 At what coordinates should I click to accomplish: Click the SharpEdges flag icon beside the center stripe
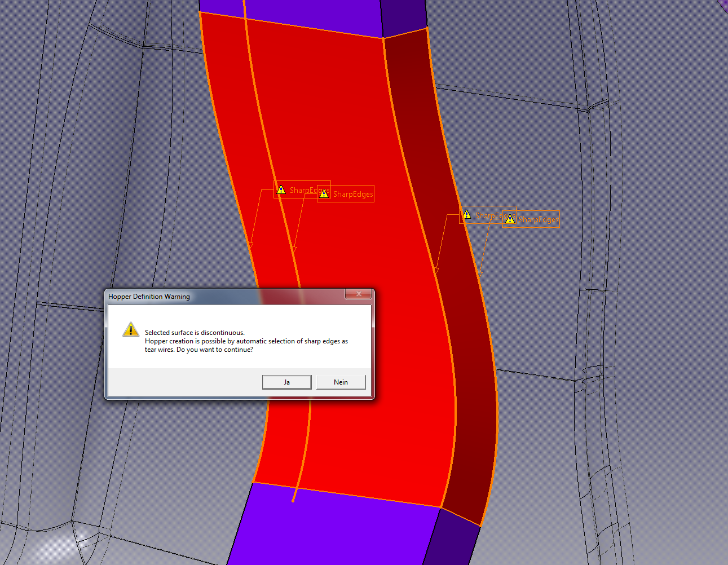324,194
